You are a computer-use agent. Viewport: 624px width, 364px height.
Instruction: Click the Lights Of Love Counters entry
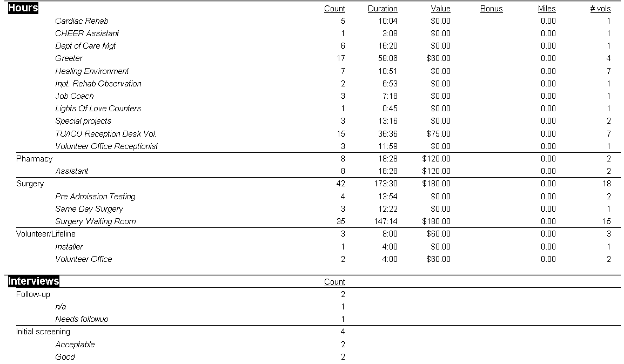tap(98, 109)
